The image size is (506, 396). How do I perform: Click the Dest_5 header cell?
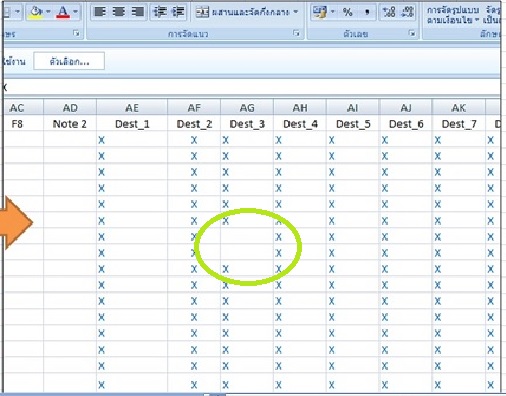[353, 124]
